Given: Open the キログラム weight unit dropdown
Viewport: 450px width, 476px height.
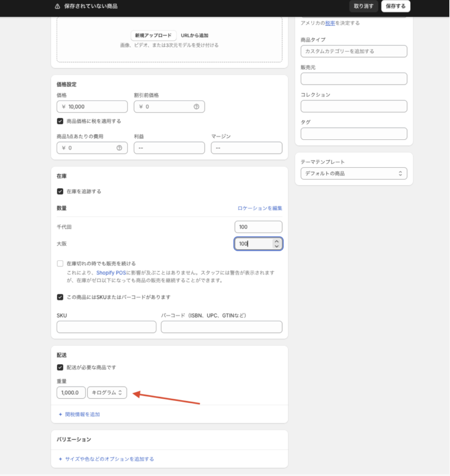Looking at the screenshot, I should pyautogui.click(x=107, y=392).
